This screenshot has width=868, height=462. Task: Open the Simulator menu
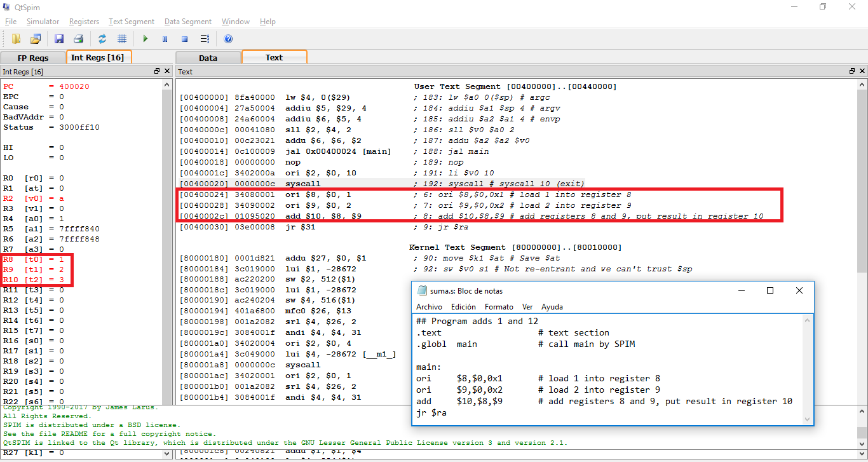click(x=43, y=22)
